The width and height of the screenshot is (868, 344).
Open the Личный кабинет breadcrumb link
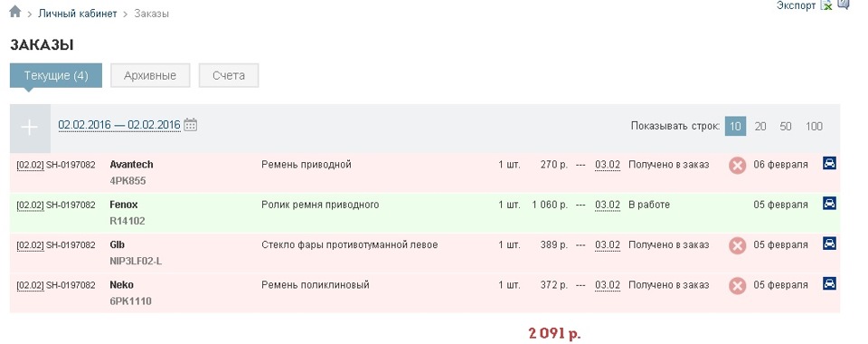(78, 14)
